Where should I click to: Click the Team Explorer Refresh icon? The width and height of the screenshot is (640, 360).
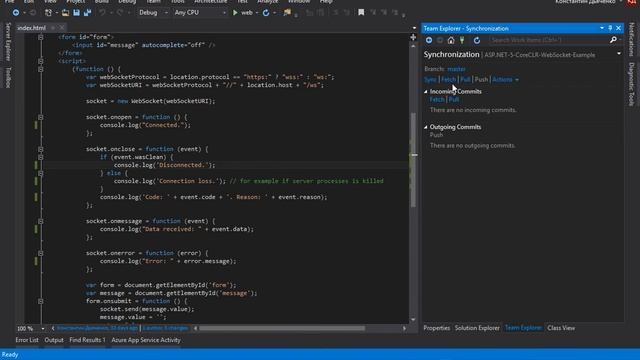tap(477, 40)
